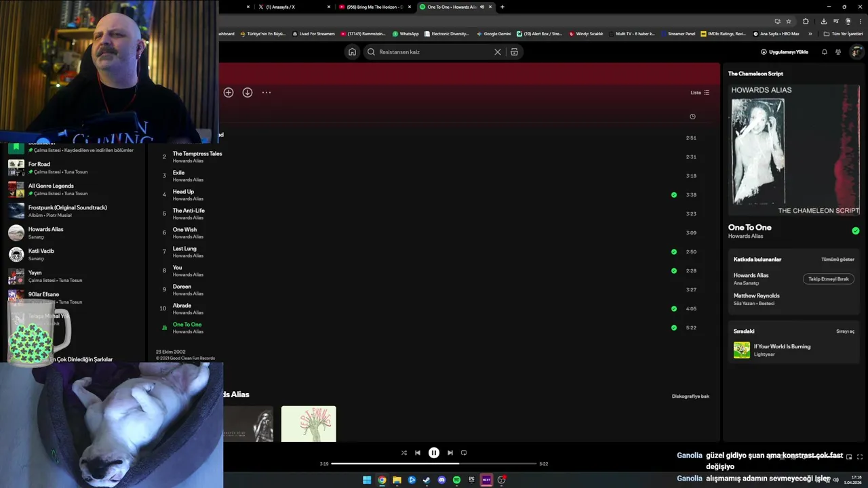Screen dimensions: 868x488
Task: Open WhatsApp bookmark
Action: [x=406, y=33]
